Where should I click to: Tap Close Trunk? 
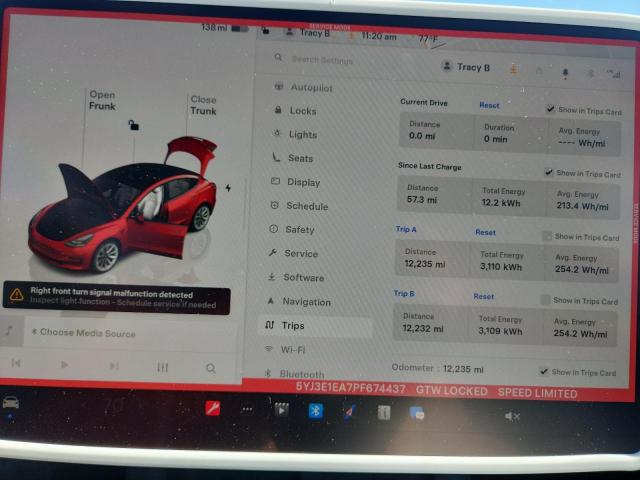203,105
